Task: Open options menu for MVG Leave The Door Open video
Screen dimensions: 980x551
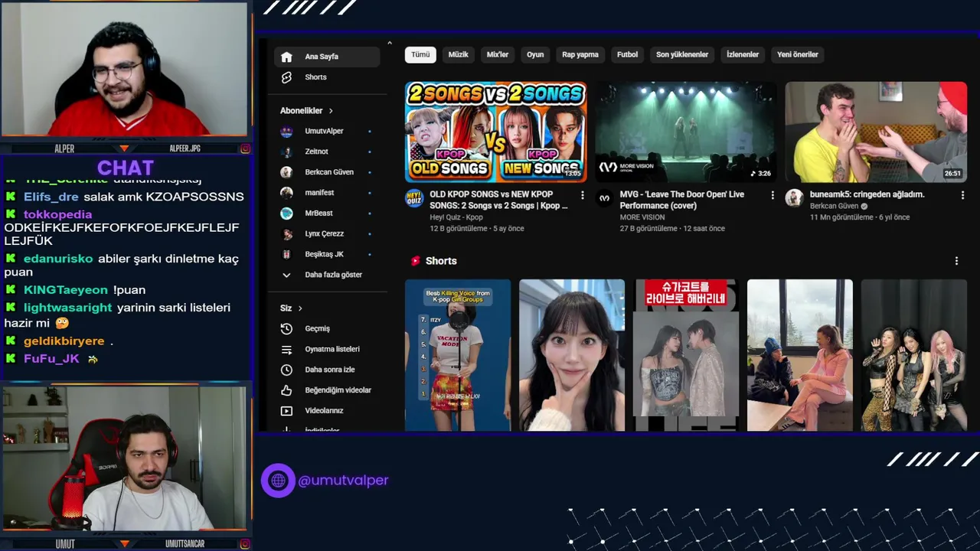Action: click(x=772, y=196)
